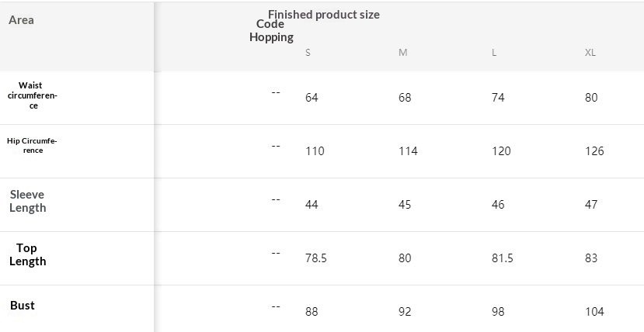Select the Finished product size heading
Viewport: 644px width, 332px height.
click(x=324, y=14)
